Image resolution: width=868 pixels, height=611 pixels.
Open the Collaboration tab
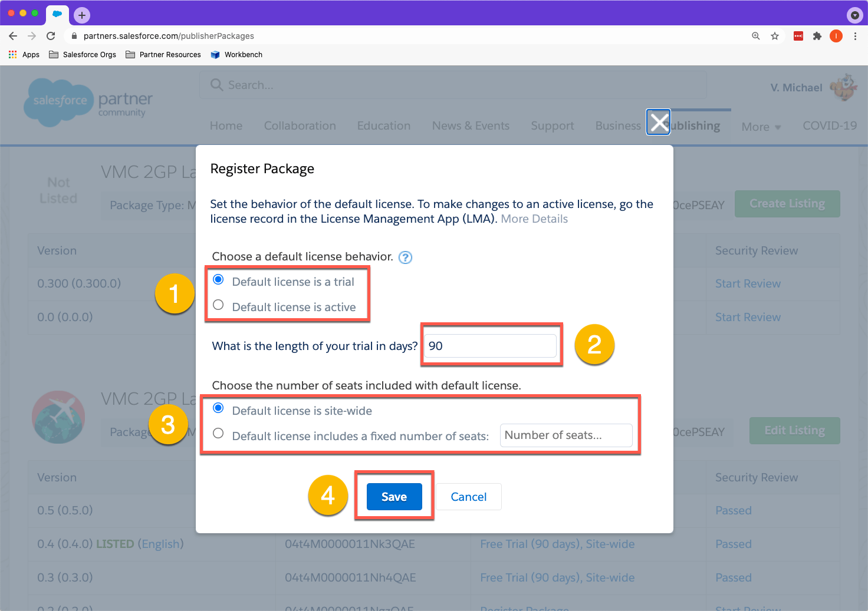300,125
